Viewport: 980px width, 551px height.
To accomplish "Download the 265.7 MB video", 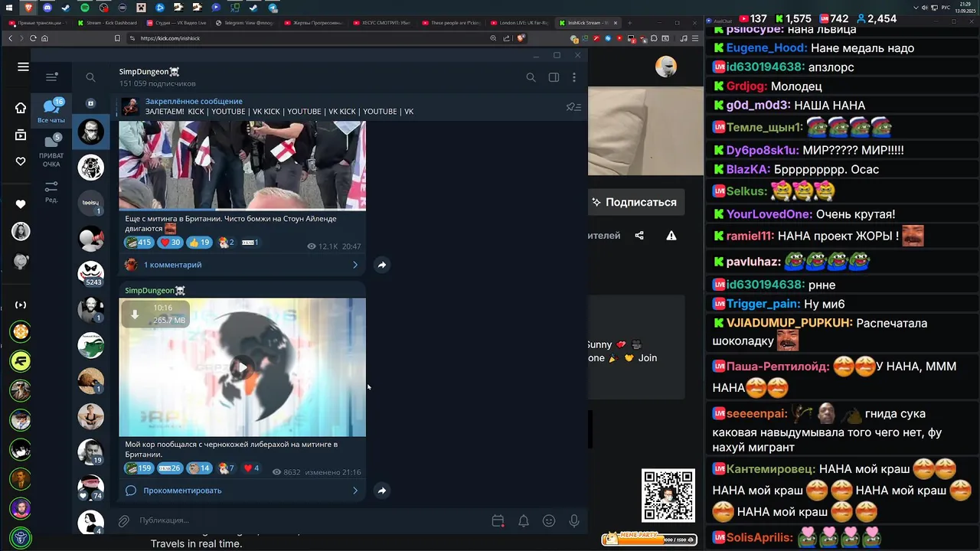I will [135, 314].
